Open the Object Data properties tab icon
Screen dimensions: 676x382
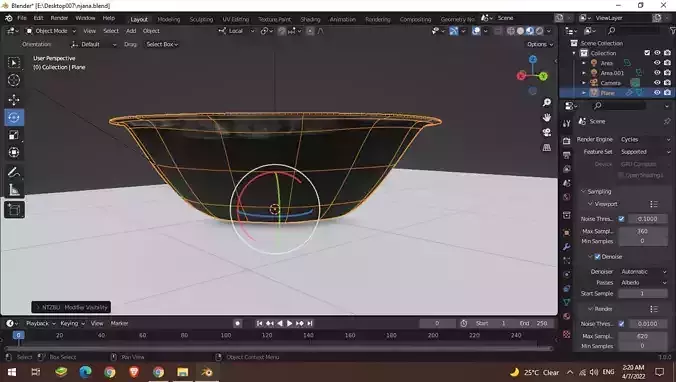click(566, 302)
